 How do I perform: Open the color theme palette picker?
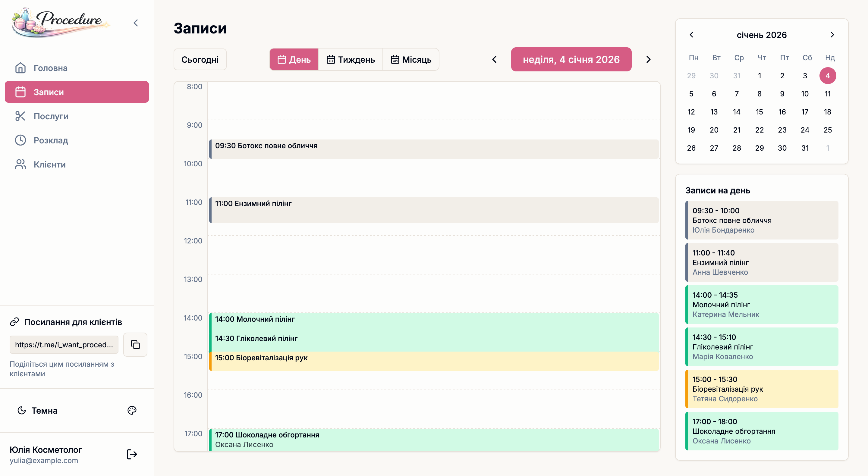(x=132, y=410)
